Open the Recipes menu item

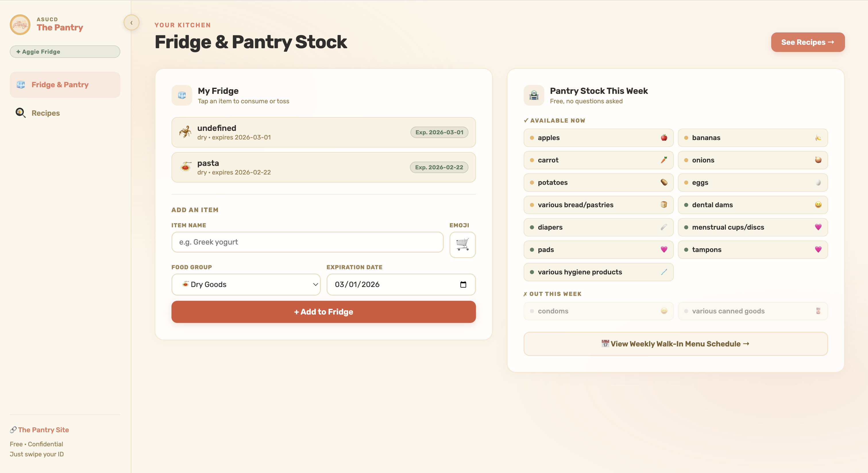[x=45, y=113]
